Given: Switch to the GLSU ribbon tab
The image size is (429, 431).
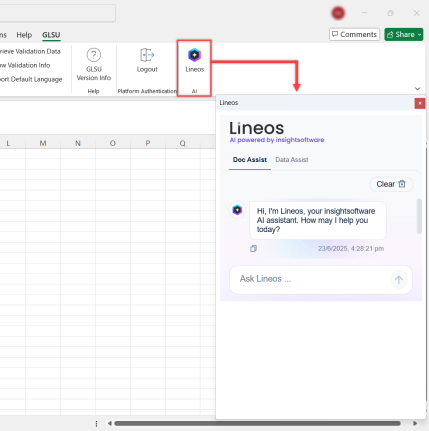Looking at the screenshot, I should 51,35.
